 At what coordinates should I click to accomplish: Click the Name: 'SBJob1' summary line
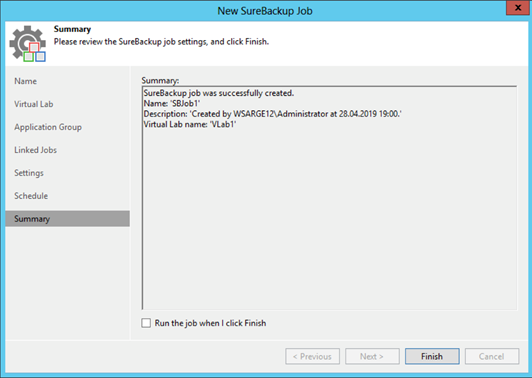[x=172, y=103]
